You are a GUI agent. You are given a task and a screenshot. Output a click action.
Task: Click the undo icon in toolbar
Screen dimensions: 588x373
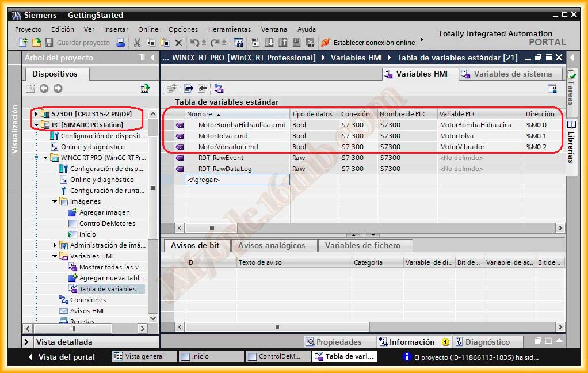coord(194,43)
